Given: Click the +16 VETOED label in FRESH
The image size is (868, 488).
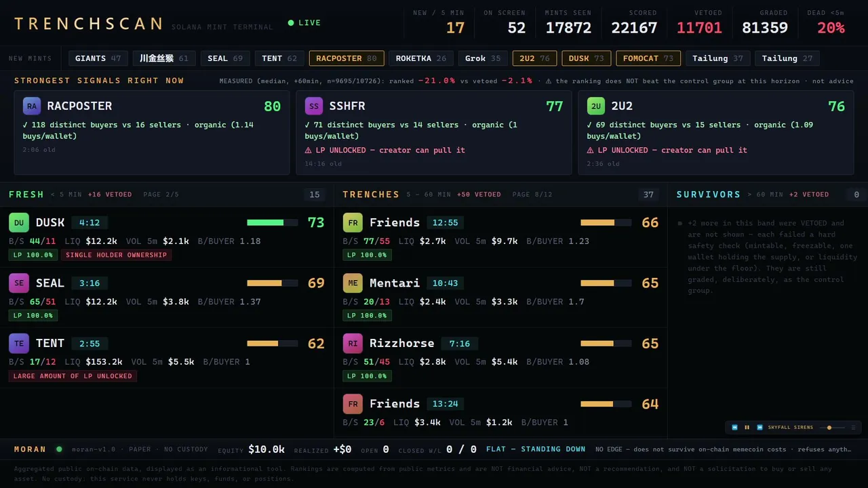Looking at the screenshot, I should click(110, 195).
